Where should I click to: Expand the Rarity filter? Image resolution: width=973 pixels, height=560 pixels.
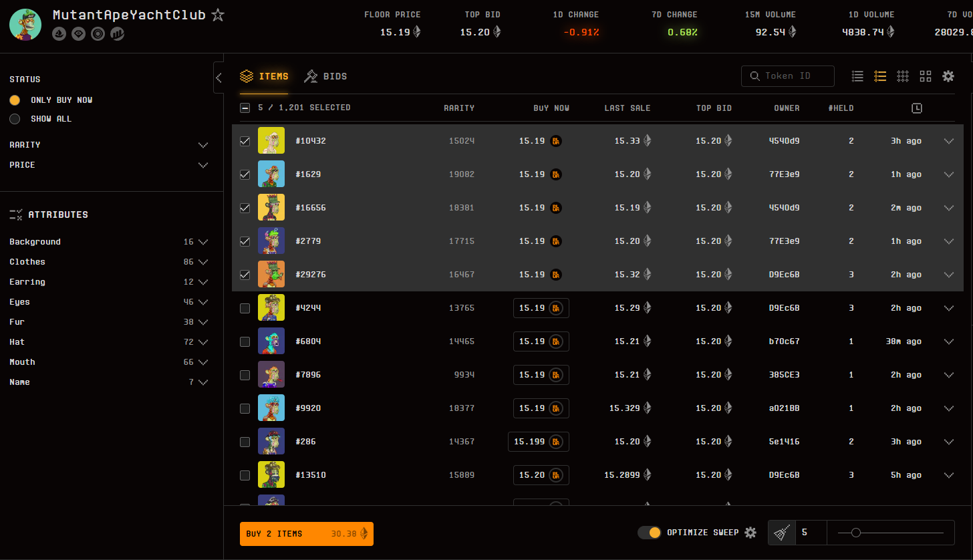pyautogui.click(x=203, y=145)
